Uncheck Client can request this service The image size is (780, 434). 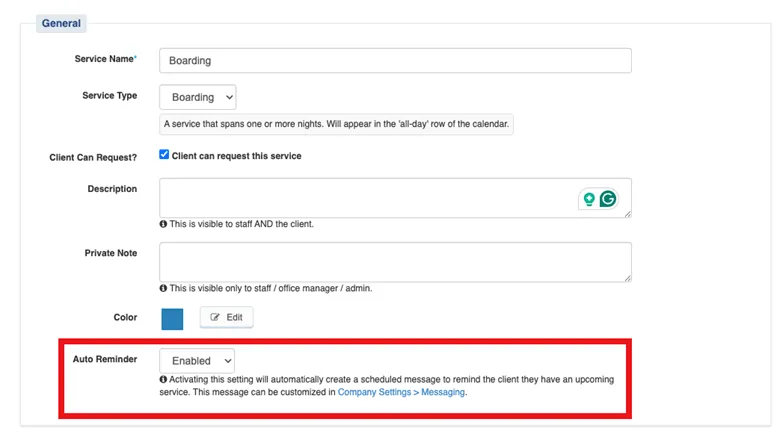tap(164, 155)
